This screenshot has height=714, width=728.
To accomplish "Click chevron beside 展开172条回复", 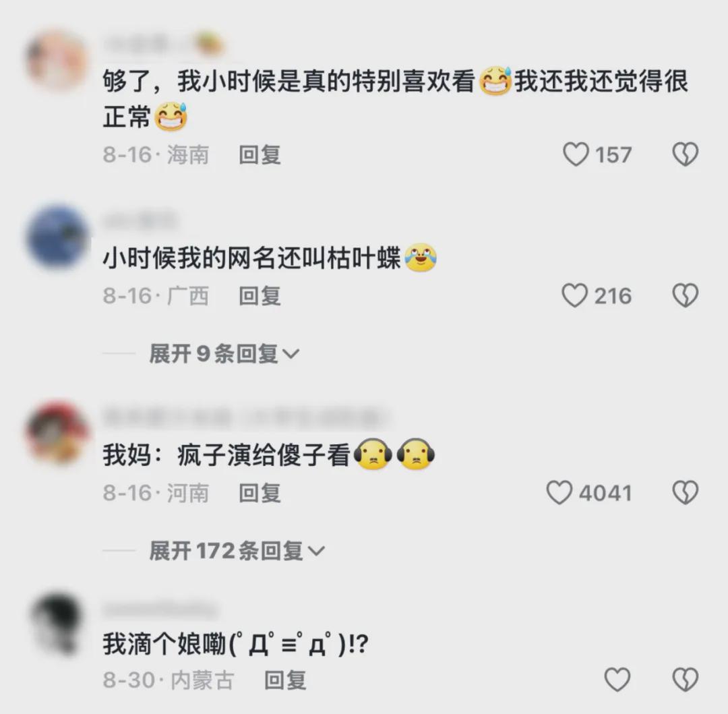I will pos(317,552).
